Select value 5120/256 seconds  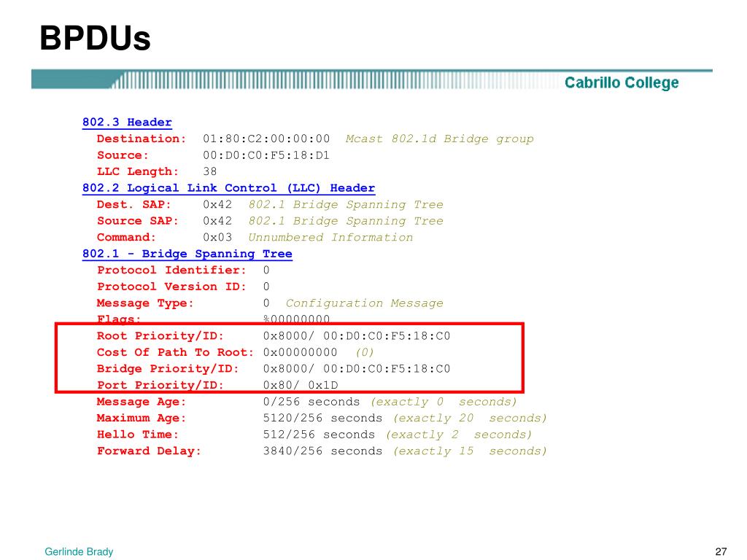322,418
